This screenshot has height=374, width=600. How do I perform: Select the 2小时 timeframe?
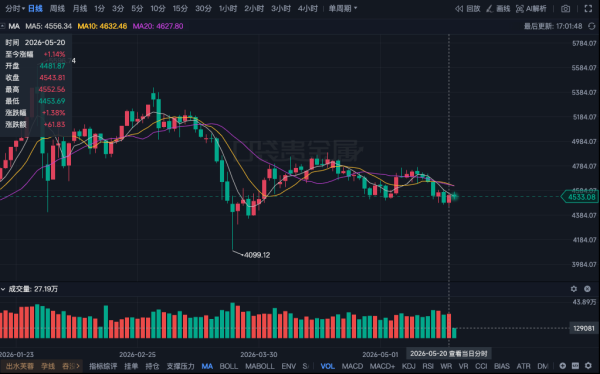click(x=254, y=8)
